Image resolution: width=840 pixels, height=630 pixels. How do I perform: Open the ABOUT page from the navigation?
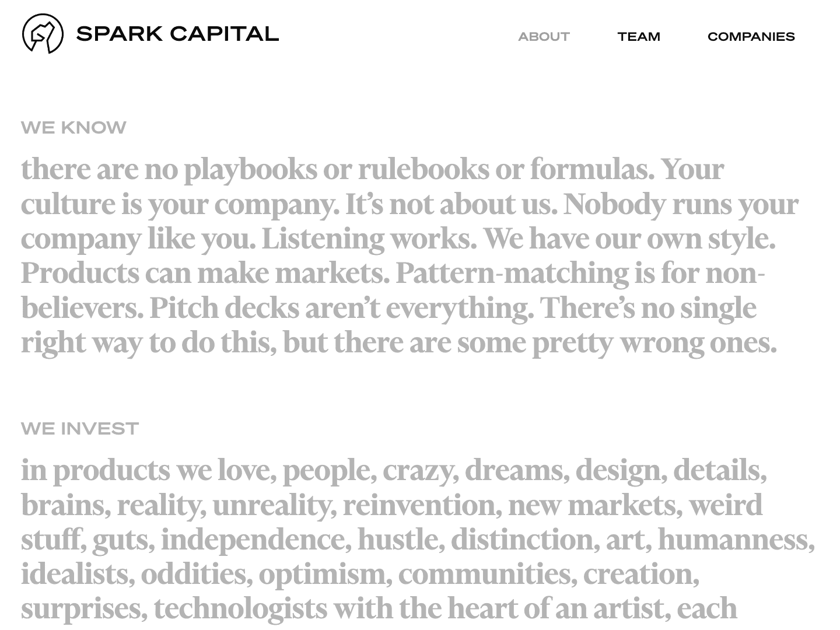[544, 36]
